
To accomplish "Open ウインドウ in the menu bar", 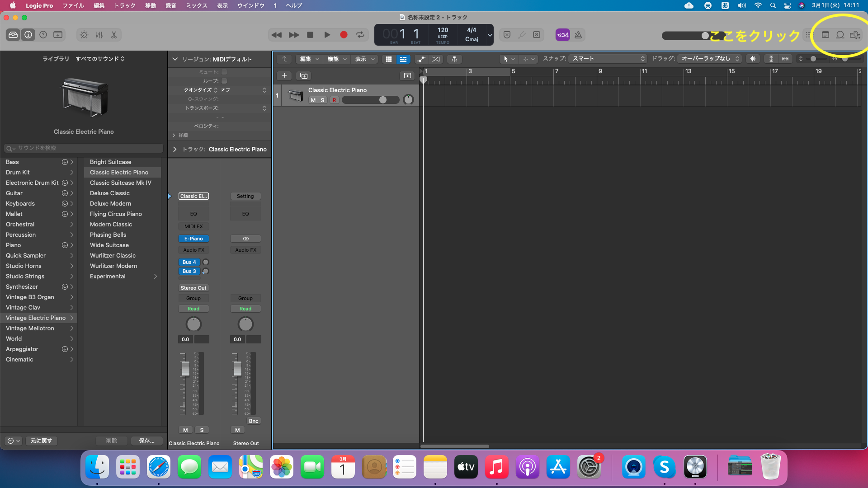I will (x=251, y=5).
